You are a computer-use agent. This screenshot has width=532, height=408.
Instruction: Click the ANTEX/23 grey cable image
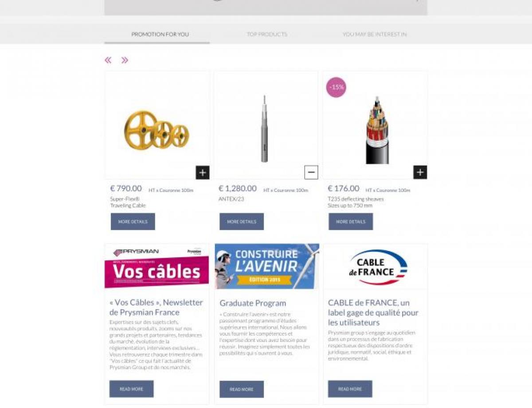(265, 129)
